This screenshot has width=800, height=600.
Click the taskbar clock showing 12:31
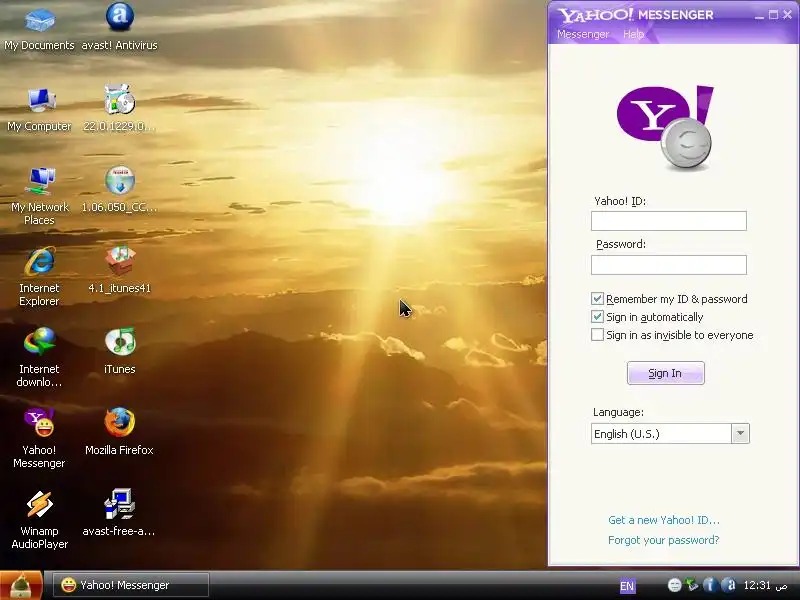click(765, 585)
